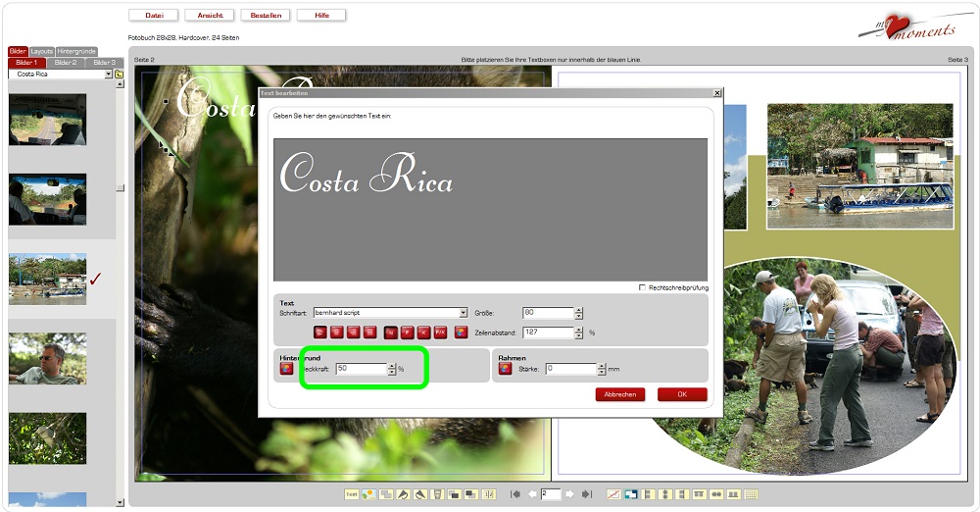Click the align bottom edges icon
This screenshot has height=512, width=980.
point(733,494)
